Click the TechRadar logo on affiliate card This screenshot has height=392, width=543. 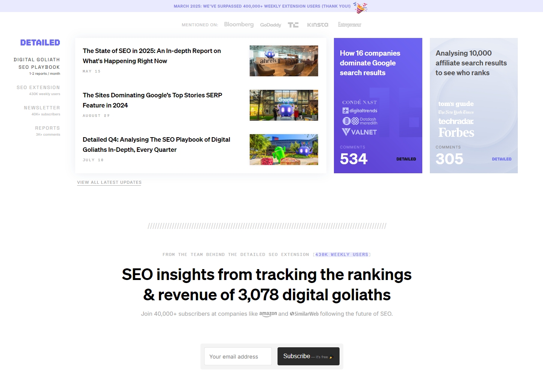pyautogui.click(x=456, y=121)
